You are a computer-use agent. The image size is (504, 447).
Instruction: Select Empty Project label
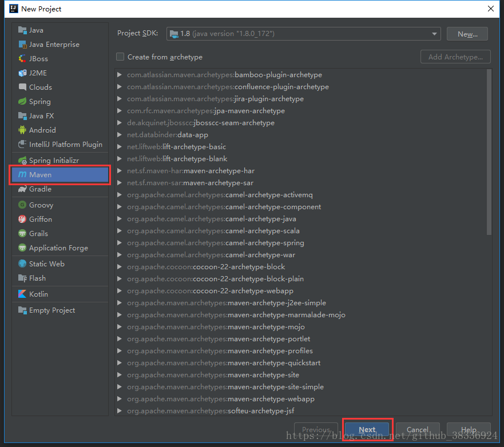point(51,310)
